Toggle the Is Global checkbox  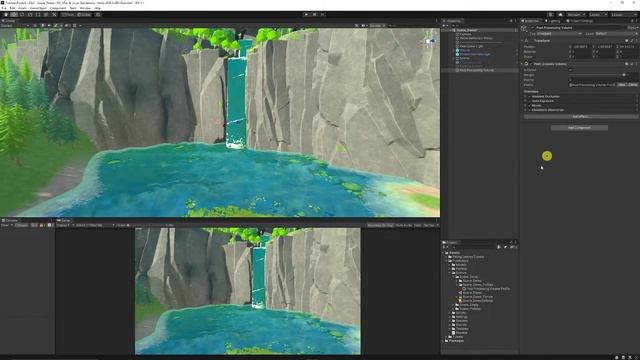pyautogui.click(x=571, y=70)
